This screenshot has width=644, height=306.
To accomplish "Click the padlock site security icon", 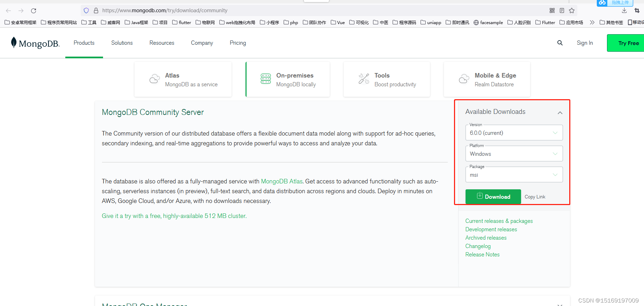I will (x=96, y=10).
